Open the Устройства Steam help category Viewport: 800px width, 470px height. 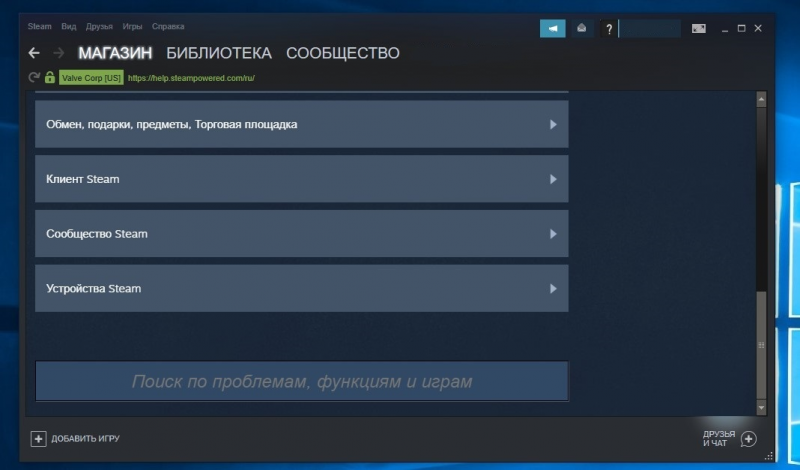(302, 288)
